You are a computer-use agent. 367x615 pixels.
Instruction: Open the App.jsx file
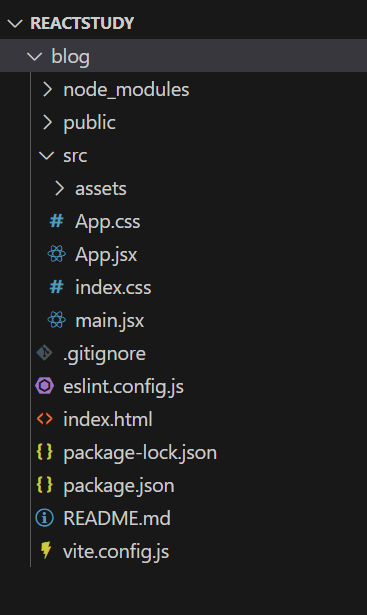click(106, 255)
